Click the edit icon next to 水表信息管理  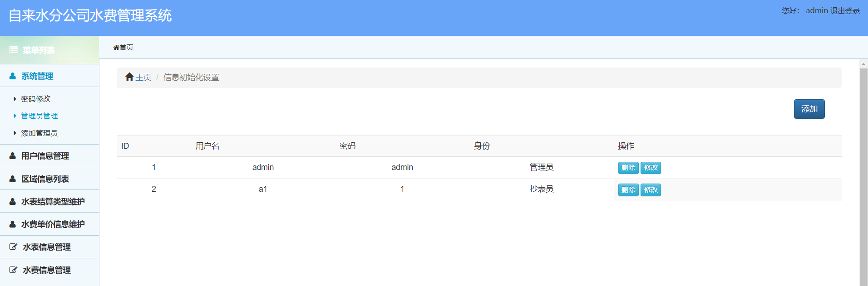(14, 247)
